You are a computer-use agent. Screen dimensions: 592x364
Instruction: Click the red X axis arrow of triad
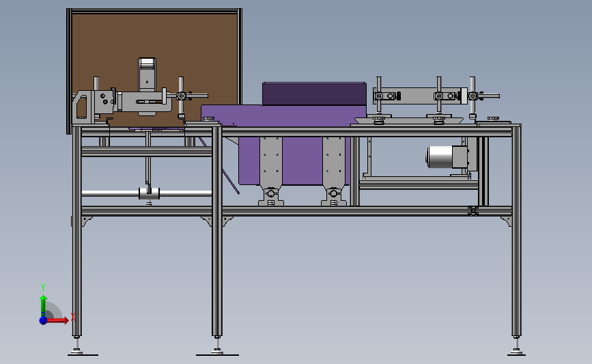click(x=58, y=320)
